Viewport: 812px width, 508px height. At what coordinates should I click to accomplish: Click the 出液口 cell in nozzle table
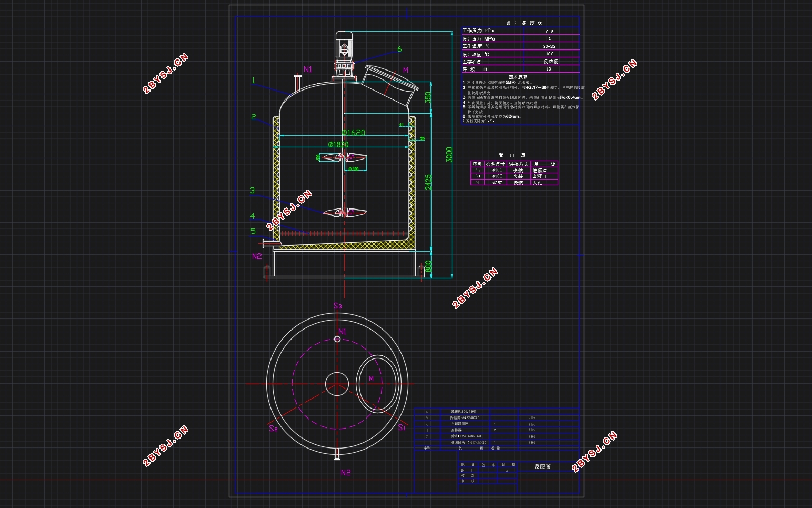(539, 177)
